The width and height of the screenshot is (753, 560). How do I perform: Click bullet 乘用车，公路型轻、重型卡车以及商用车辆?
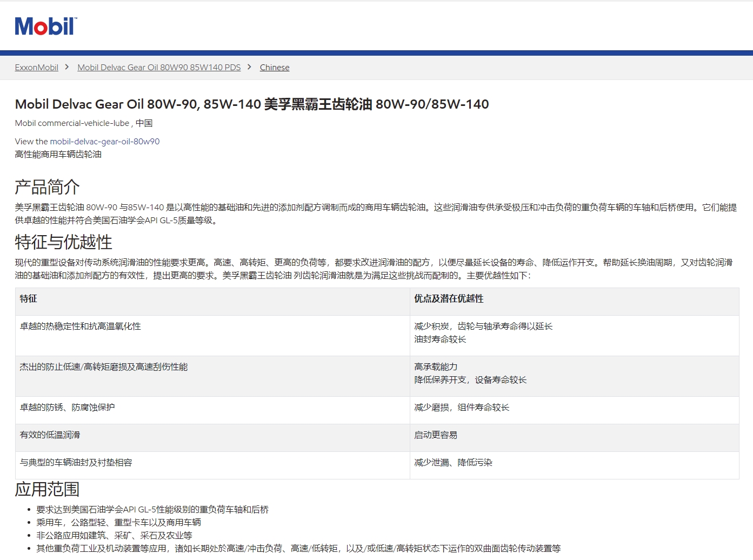point(119,523)
